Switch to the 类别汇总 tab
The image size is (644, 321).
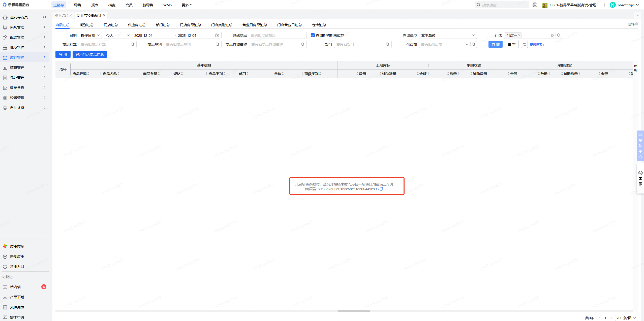click(x=86, y=25)
